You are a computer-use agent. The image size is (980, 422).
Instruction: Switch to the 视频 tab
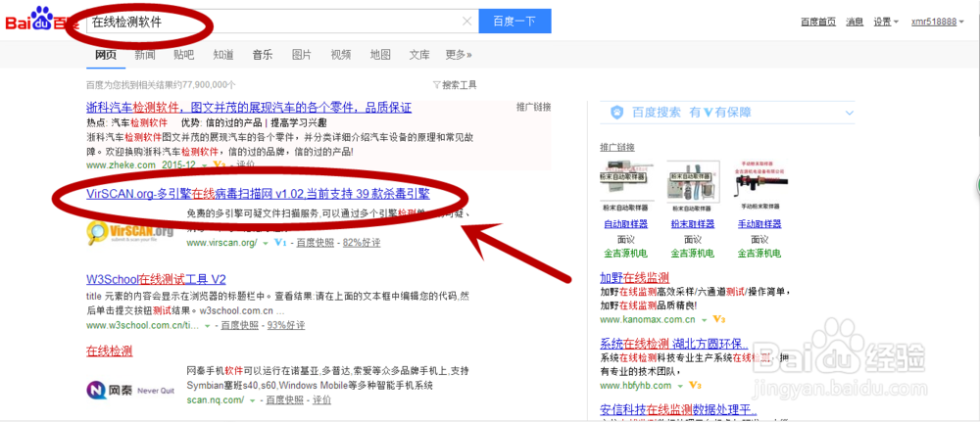pyautogui.click(x=341, y=54)
